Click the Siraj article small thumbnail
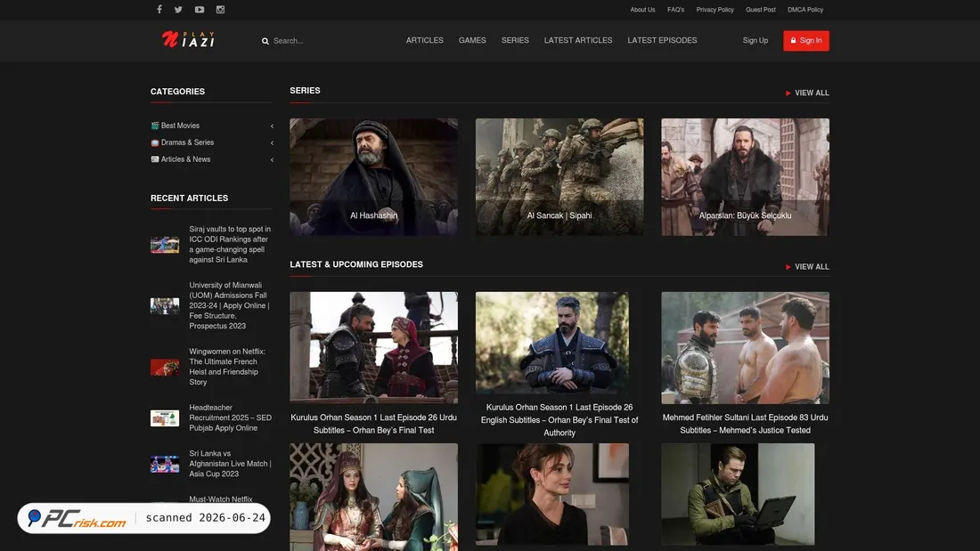This screenshot has width=980, height=551. [165, 244]
